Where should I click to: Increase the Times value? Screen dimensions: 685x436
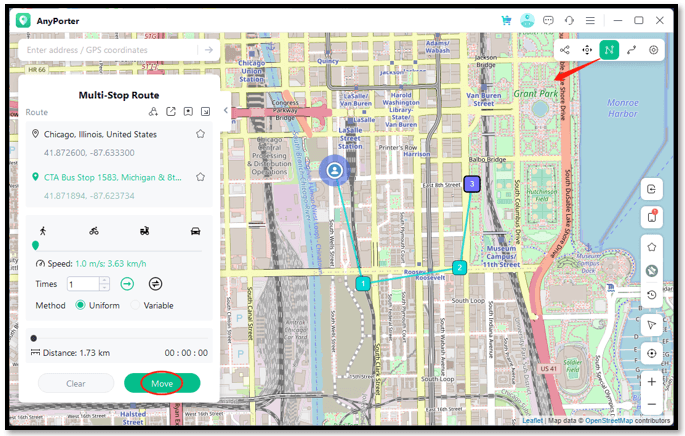pyautogui.click(x=104, y=280)
